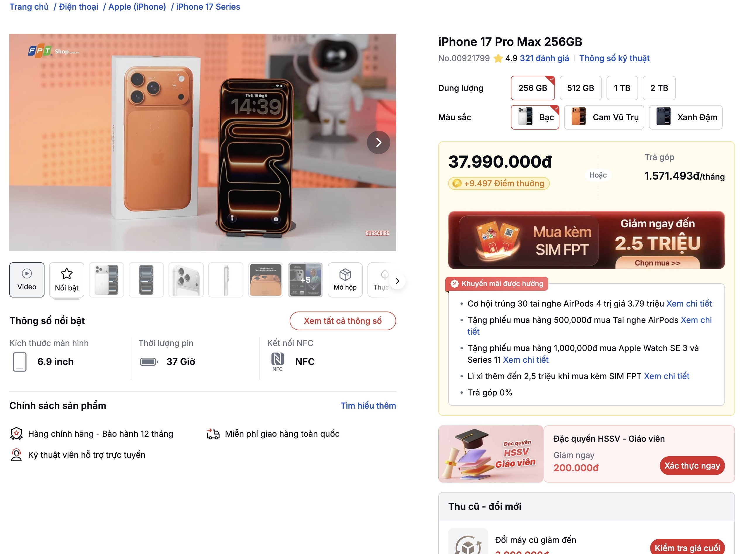Screen dimensions: 756x554
Task: Expand the +5 more images thumbnail
Action: (305, 280)
